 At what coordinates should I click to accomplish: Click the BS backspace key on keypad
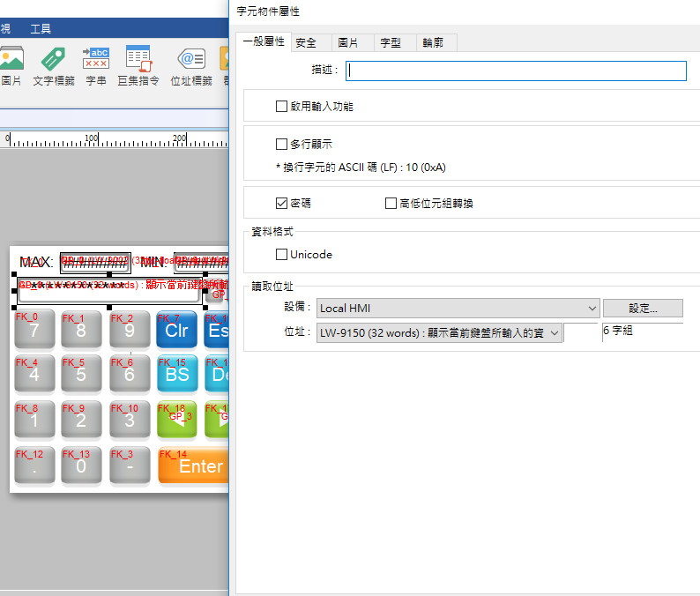(177, 374)
